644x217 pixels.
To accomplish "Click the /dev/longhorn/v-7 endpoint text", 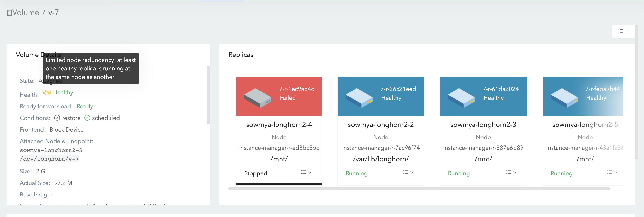I will tap(49, 159).
